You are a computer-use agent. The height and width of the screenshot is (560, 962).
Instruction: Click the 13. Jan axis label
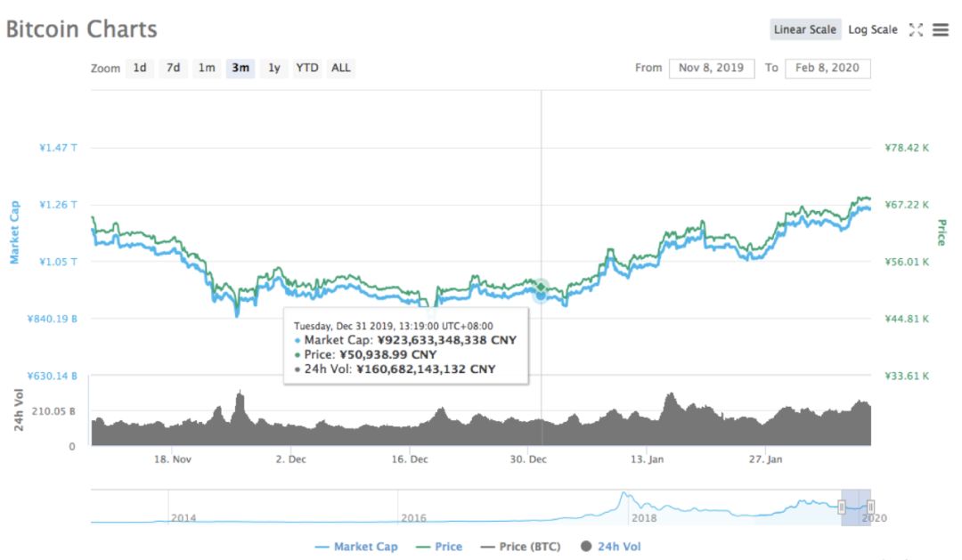click(648, 459)
